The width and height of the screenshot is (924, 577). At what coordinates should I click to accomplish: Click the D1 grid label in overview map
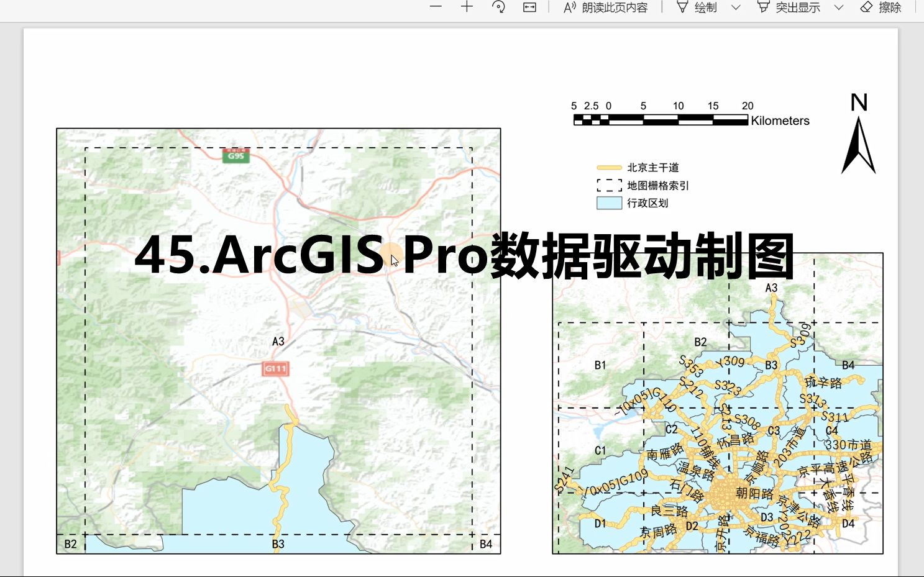[x=600, y=524]
